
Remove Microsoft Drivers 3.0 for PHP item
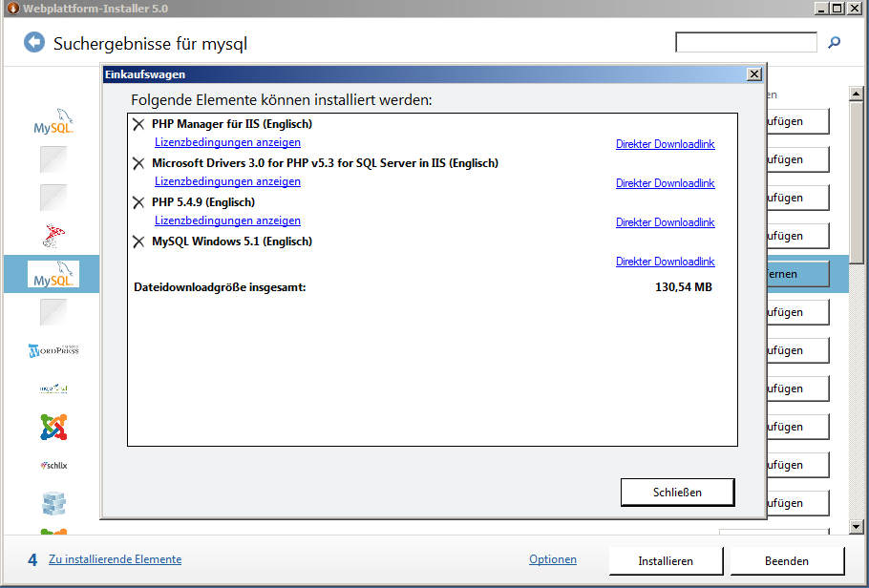tap(138, 163)
